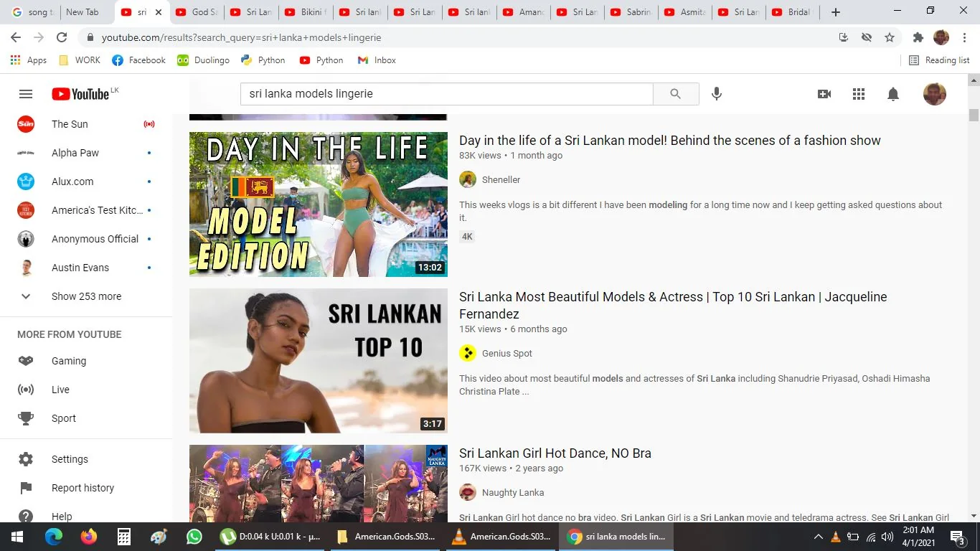This screenshot has width=980, height=551.
Task: Open the Austin Evans subscription
Action: [x=86, y=268]
